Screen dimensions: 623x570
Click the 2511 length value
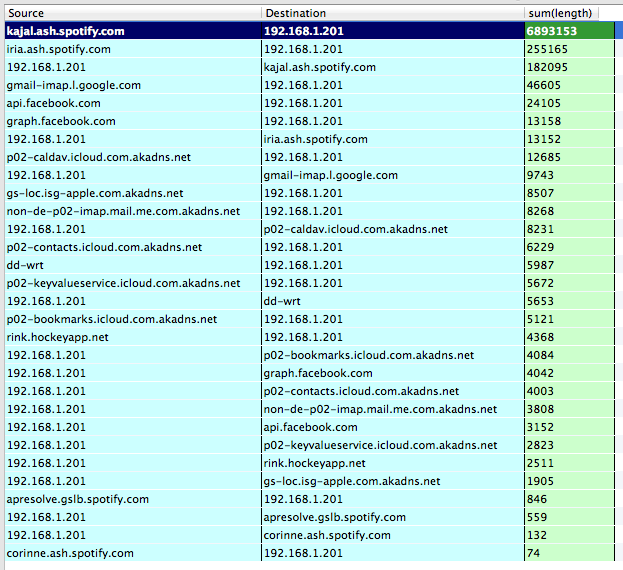point(540,463)
